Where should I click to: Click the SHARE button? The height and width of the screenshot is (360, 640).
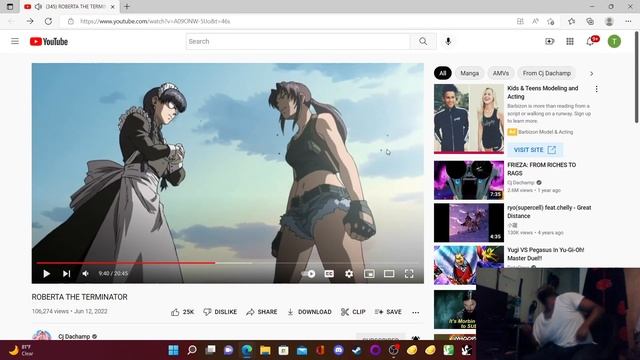pyautogui.click(x=262, y=312)
